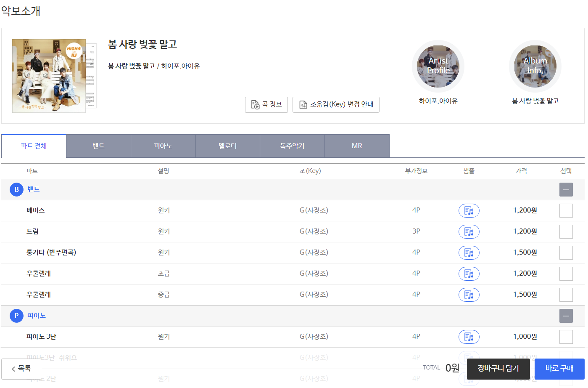Open sample for 우쿨렐레 초급 row
Screen dimensions: 588x388
469,274
